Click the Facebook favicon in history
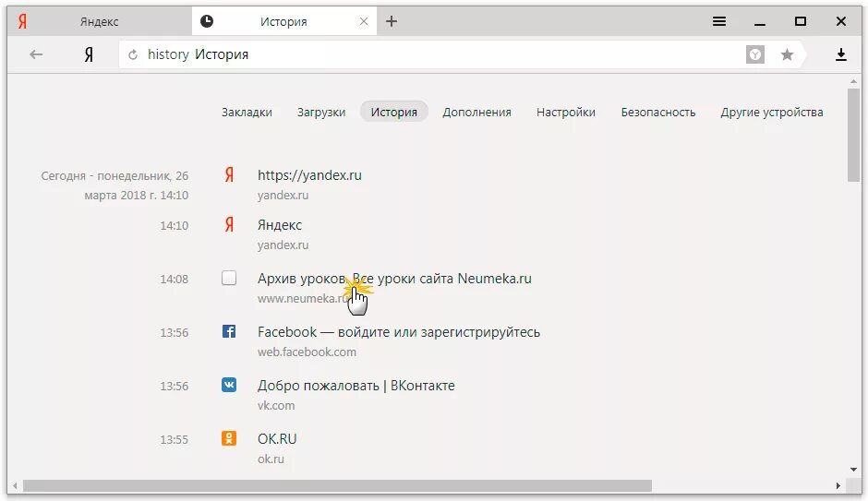Viewport: 868px width, 501px height. (229, 331)
